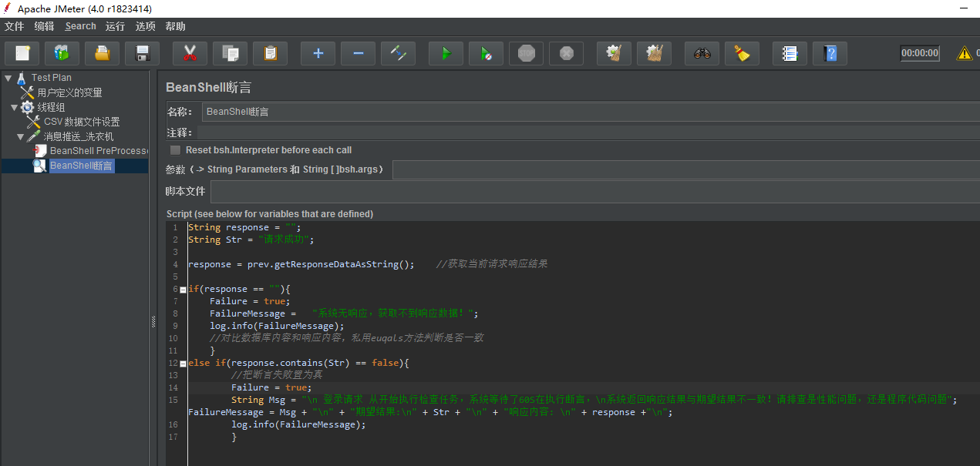Click the prev.getResponseDataAsString() code line
This screenshot has height=466, width=980.
(x=301, y=264)
